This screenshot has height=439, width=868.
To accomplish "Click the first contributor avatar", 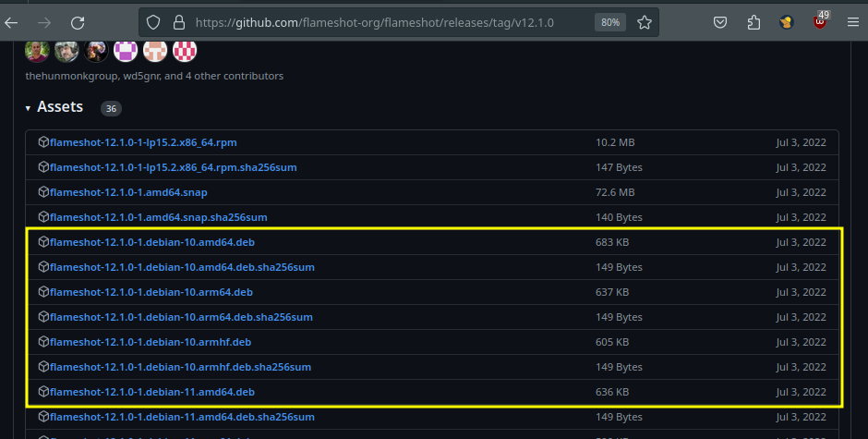I will (37, 51).
